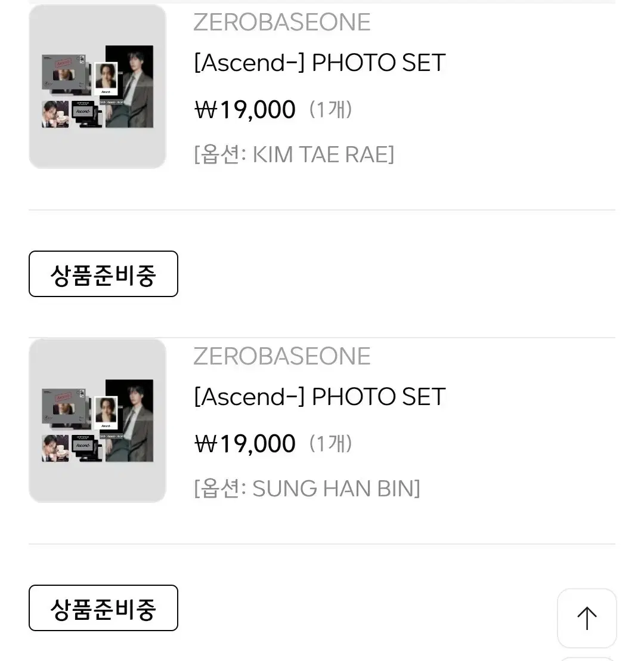
Task: Click tall suit portrait in SUNG HAN BIN thumbnail
Action: click(129, 421)
